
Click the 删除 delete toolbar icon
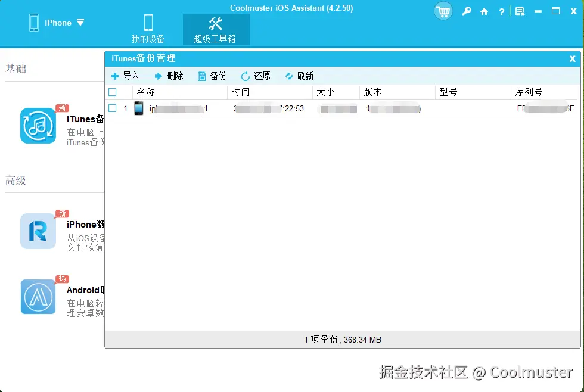click(x=169, y=76)
